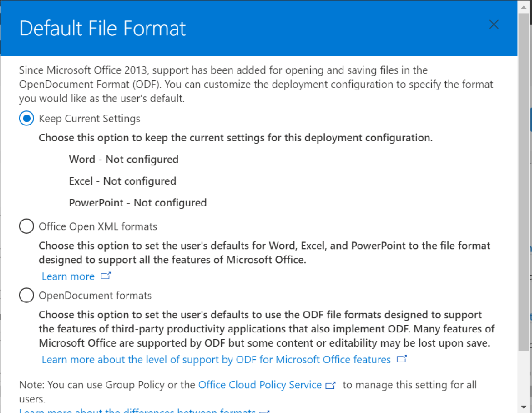Click the Word - Not configured entry
Screen dimensions: 532x413
pos(124,159)
